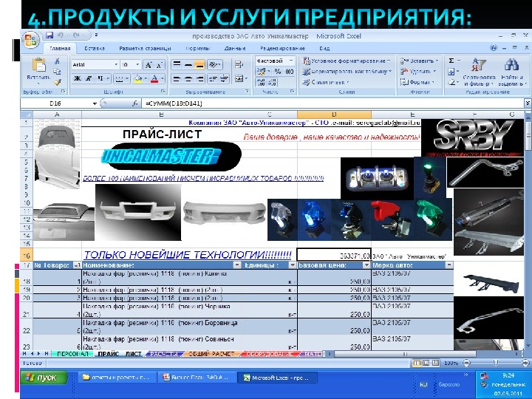Toggle italic К formatting
Image resolution: width=532 pixels, height=399 pixels.
point(89,79)
